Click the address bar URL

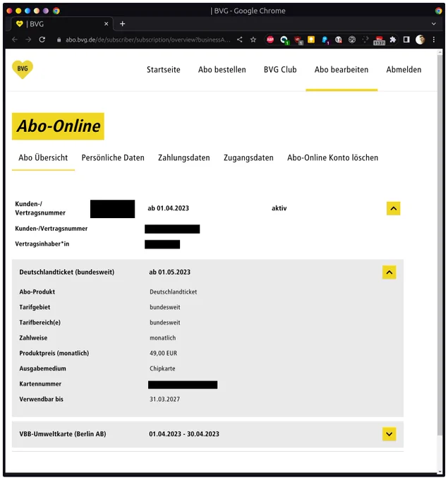coord(147,40)
